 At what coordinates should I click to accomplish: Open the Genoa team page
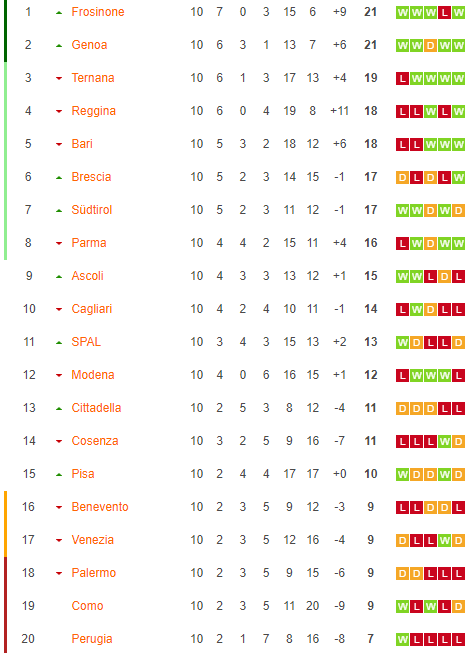coord(89,45)
